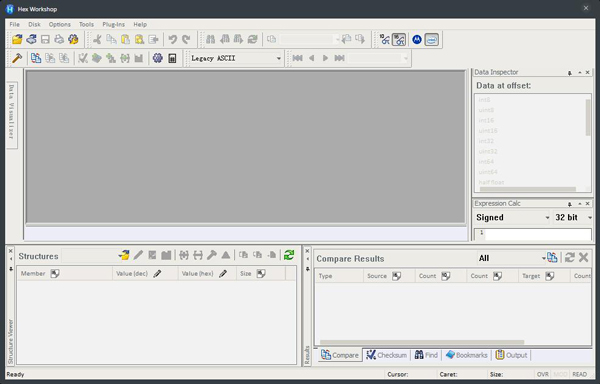Click go to last bookmark button
The width and height of the screenshot is (600, 384).
coord(339,58)
